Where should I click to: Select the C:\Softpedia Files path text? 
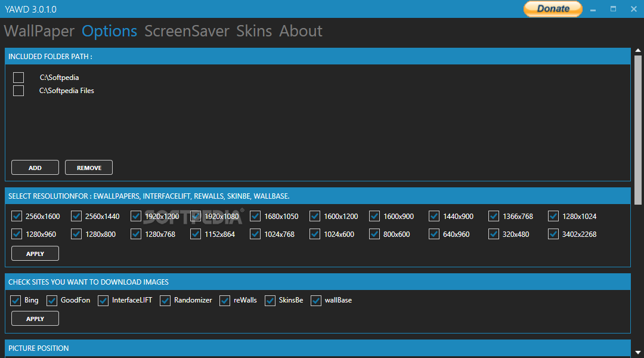point(67,91)
